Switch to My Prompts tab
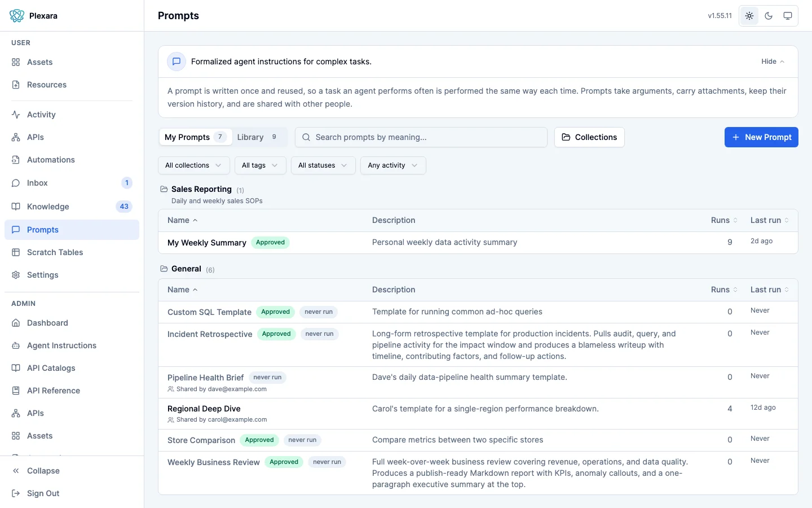 (x=195, y=137)
